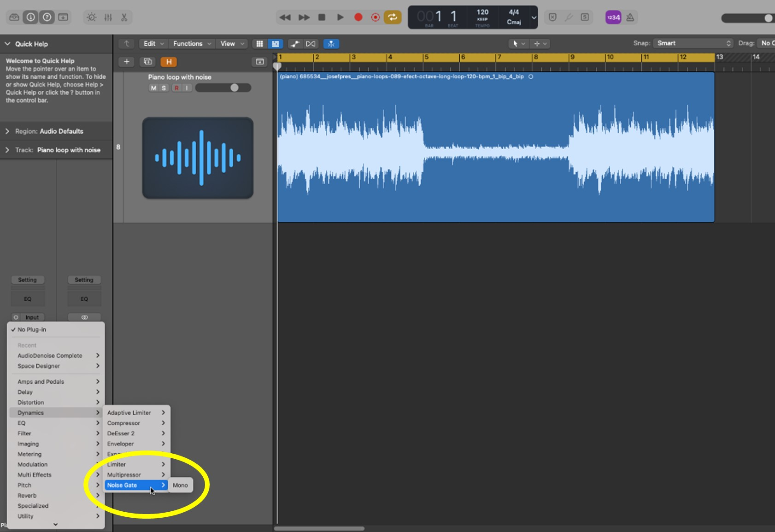
Task: Record-enable the Piano loop track
Action: (x=176, y=88)
